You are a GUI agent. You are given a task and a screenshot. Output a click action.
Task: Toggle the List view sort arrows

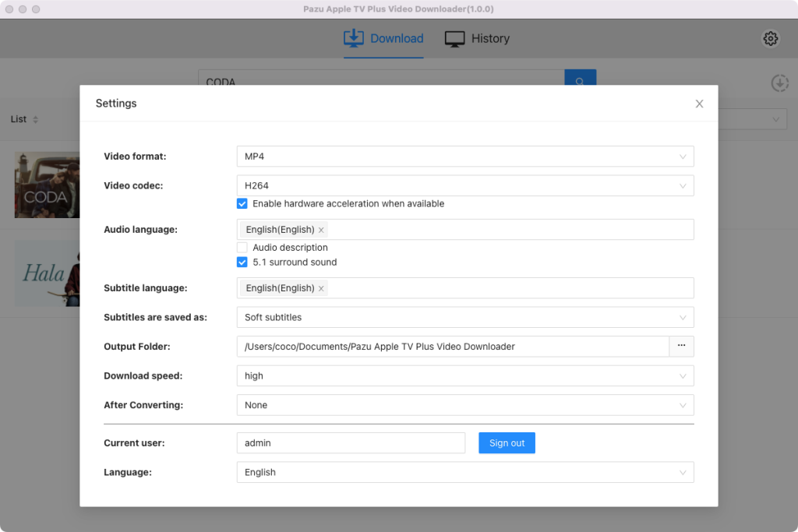35,119
